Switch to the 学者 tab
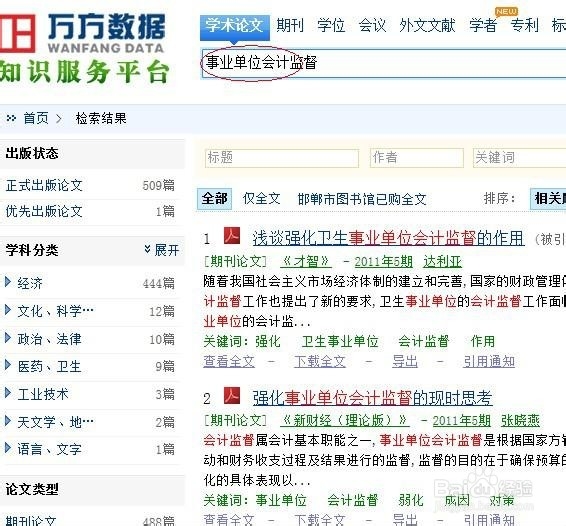Image resolution: width=566 pixels, height=526 pixels. point(483,25)
